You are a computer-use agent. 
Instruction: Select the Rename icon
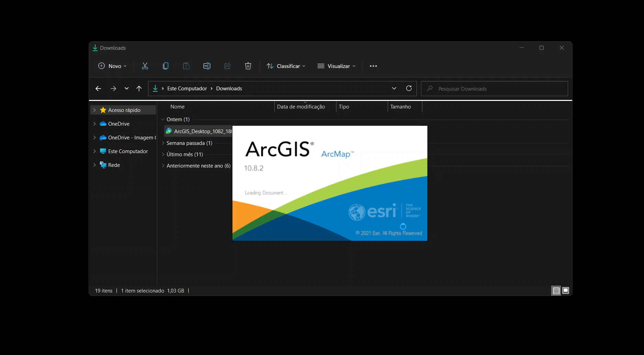point(207,66)
